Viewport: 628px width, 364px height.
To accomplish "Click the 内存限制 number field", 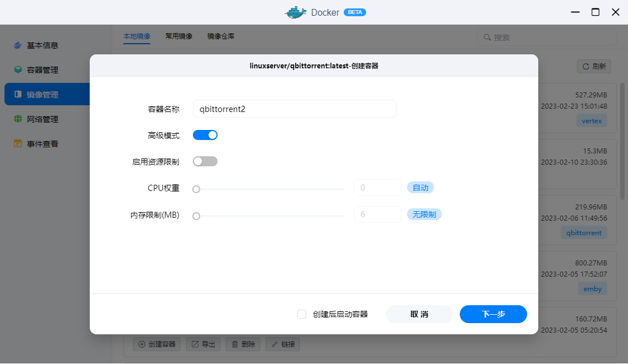I will tap(378, 214).
